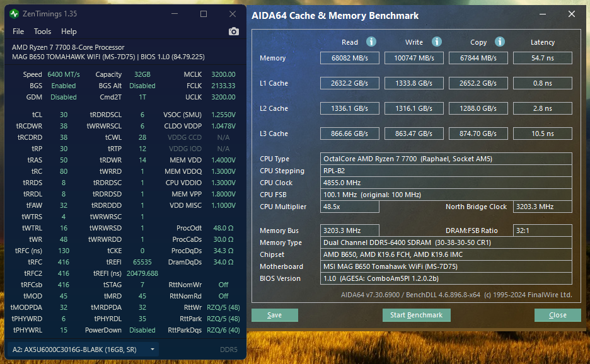This screenshot has width=590, height=364.
Task: Close the AIDA64 window with the X
Action: tap(572, 14)
